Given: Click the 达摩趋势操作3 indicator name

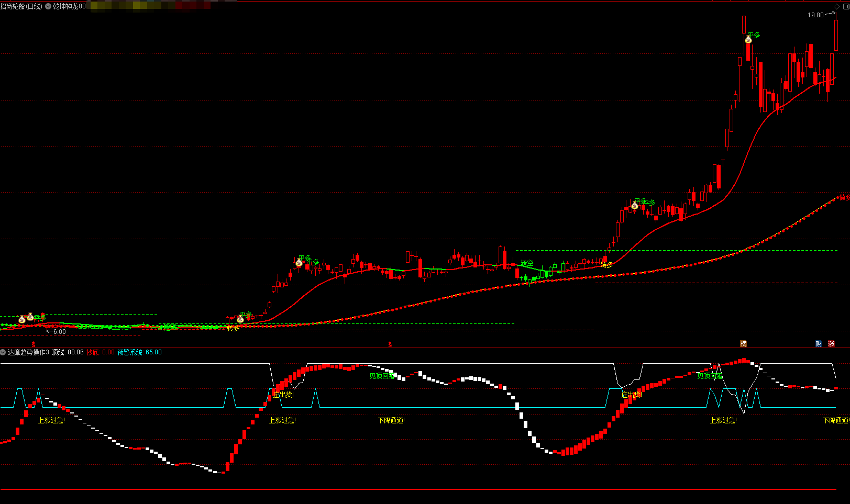Looking at the screenshot, I should 28,352.
